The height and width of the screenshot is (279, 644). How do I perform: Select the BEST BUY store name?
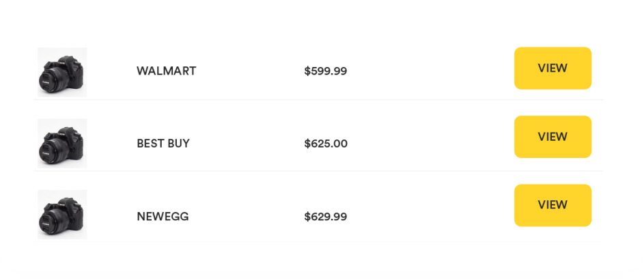click(x=163, y=144)
